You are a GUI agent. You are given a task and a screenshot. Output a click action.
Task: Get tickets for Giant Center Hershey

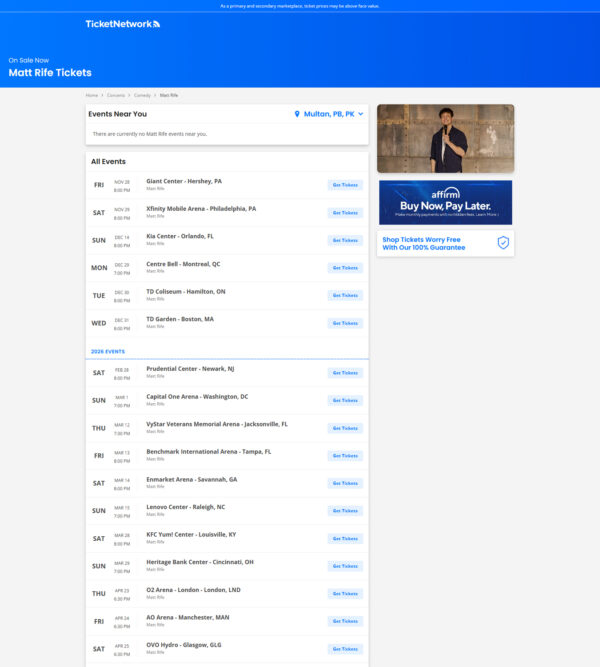pyautogui.click(x=345, y=185)
